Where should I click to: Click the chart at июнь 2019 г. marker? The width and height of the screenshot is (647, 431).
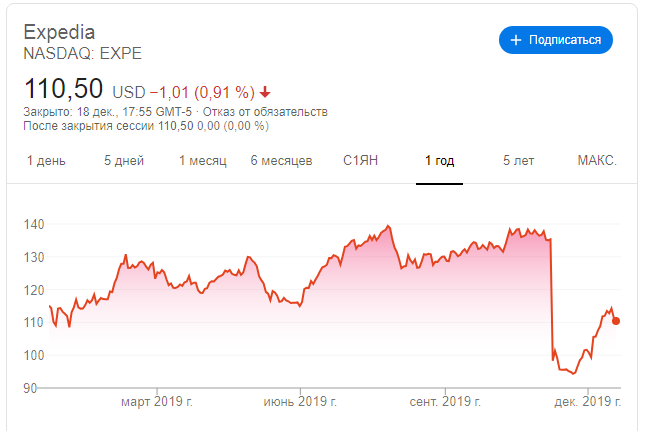tap(300, 401)
